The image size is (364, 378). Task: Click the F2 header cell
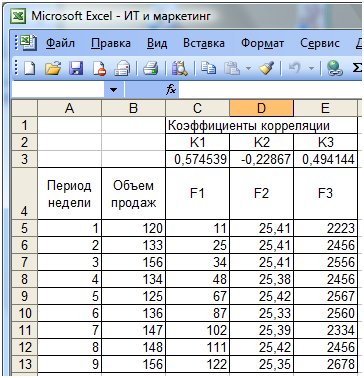261,193
